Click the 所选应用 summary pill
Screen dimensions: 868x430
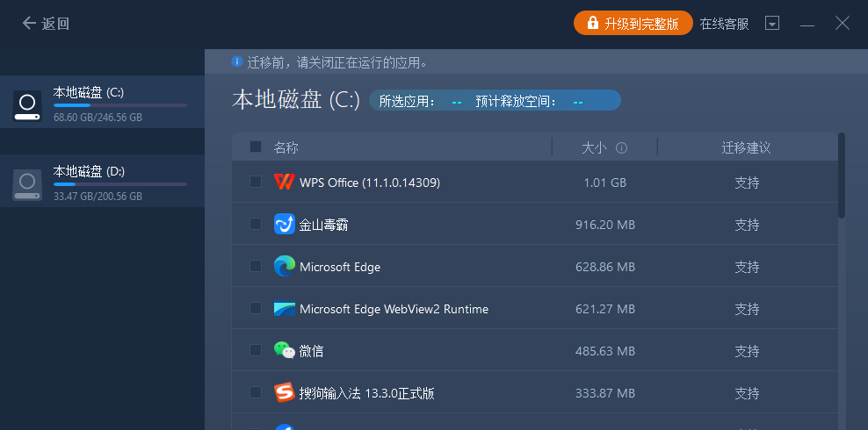tap(495, 101)
